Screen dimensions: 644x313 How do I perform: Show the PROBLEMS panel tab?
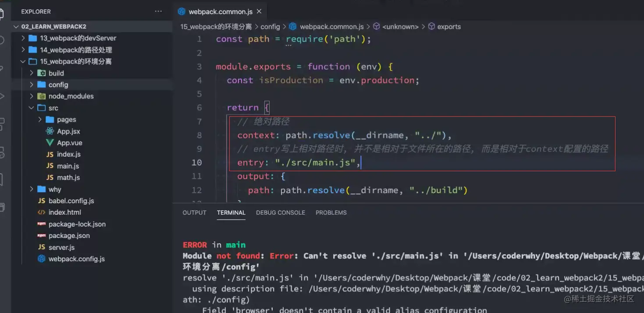tap(331, 212)
